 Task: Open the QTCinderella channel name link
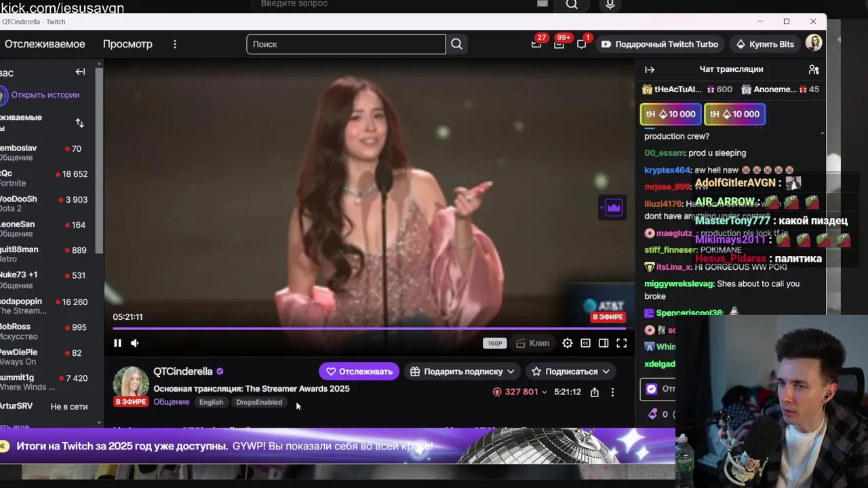click(183, 371)
